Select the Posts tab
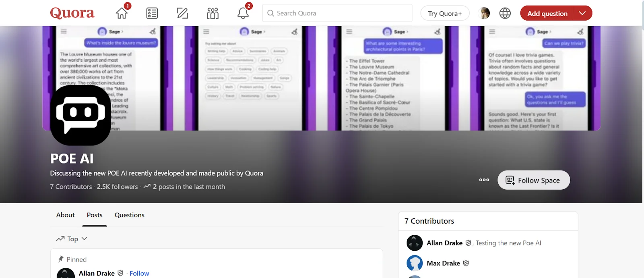Screen dimensions: 644x278 tap(95, 215)
